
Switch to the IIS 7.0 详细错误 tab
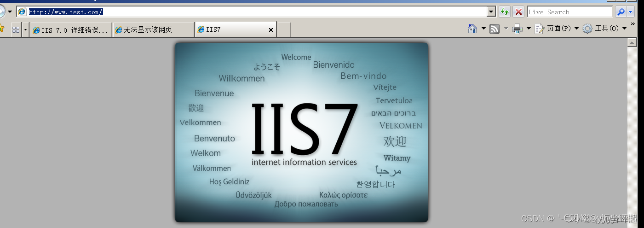pos(71,29)
